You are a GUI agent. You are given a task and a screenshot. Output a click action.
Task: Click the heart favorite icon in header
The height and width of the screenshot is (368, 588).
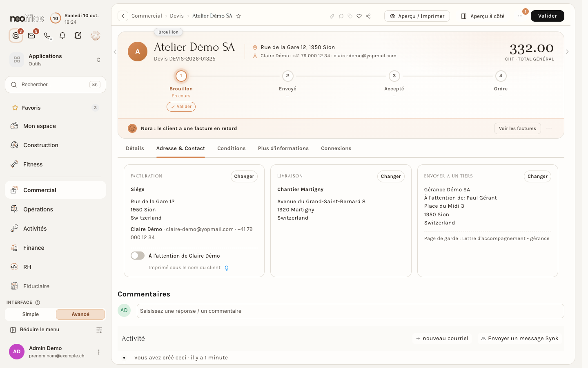359,16
